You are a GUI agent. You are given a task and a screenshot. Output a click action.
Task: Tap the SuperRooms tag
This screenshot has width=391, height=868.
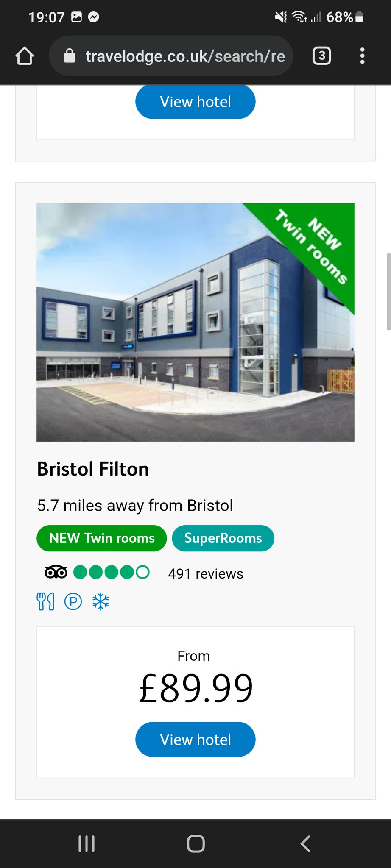tap(223, 538)
